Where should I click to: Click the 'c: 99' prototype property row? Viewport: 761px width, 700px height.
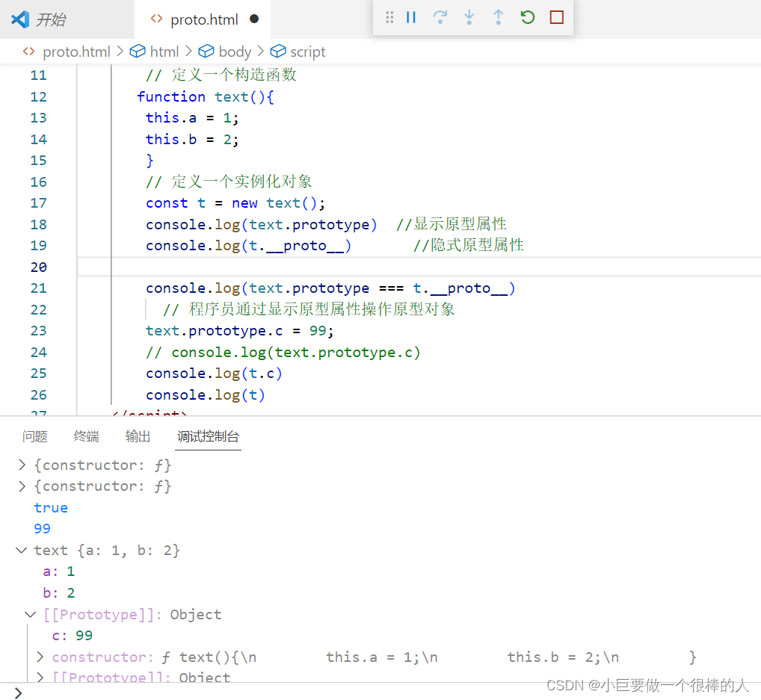[73, 636]
